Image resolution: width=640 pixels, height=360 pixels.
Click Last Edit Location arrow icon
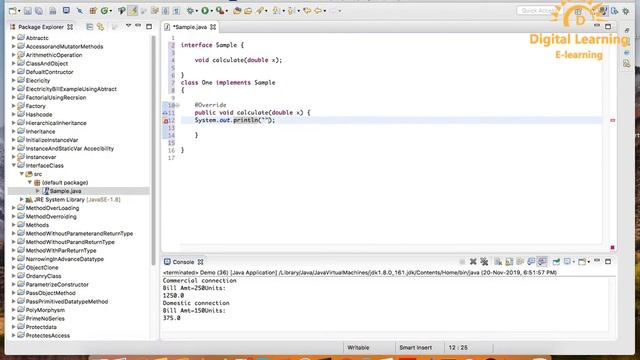[x=307, y=11]
